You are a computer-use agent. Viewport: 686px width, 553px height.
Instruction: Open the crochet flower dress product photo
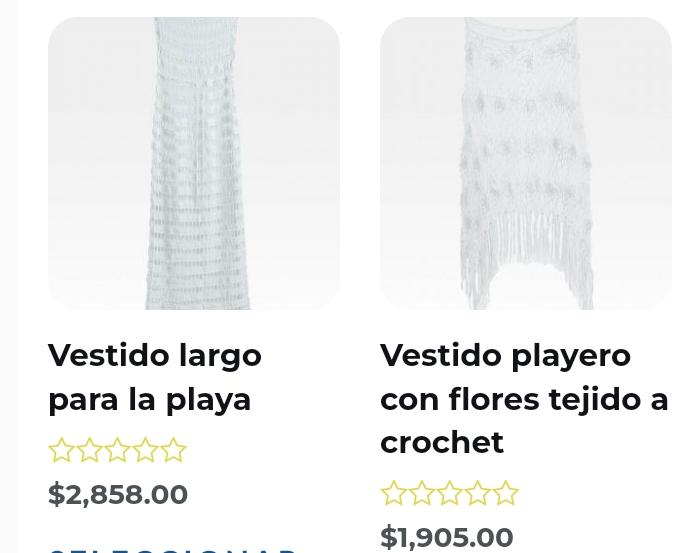(526, 163)
